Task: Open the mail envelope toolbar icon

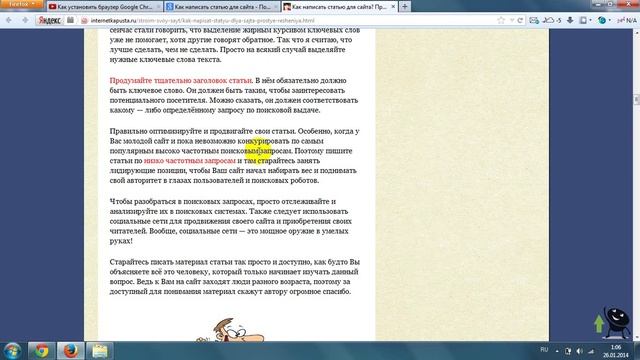Action: coord(533,20)
